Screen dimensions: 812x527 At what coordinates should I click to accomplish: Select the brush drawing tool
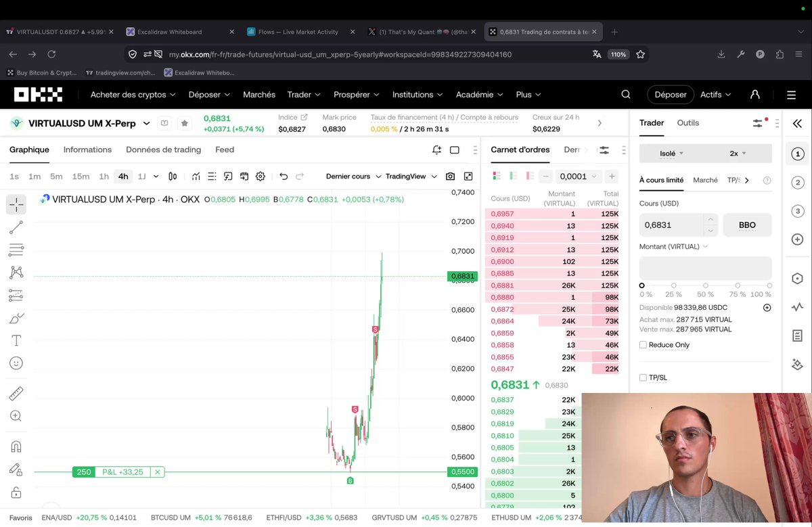click(16, 318)
